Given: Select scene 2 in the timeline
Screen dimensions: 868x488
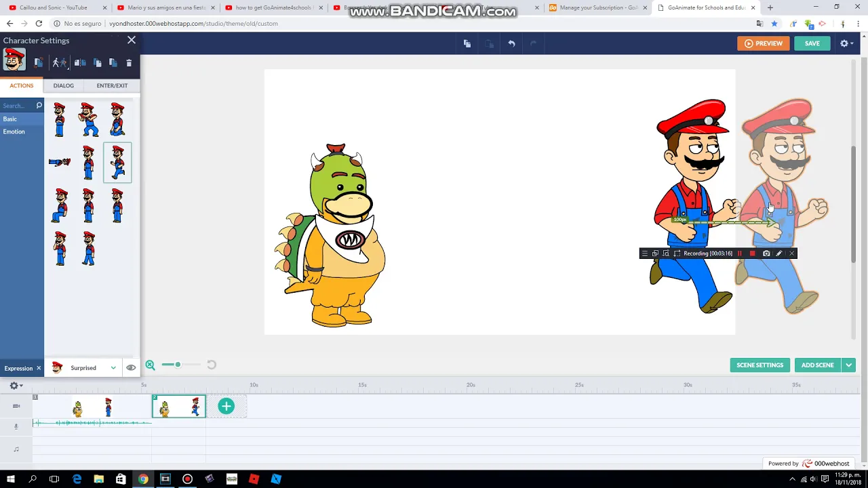Looking at the screenshot, I should (x=179, y=407).
